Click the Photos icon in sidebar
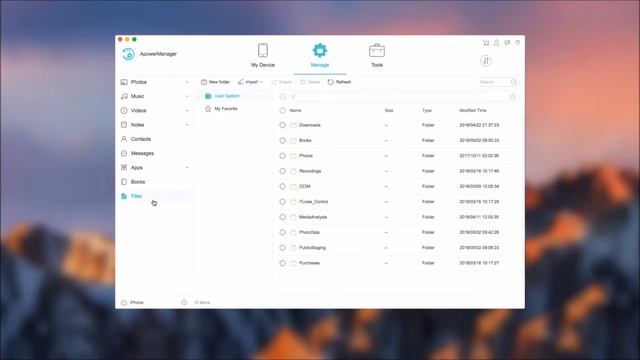The image size is (640, 360). pyautogui.click(x=124, y=82)
